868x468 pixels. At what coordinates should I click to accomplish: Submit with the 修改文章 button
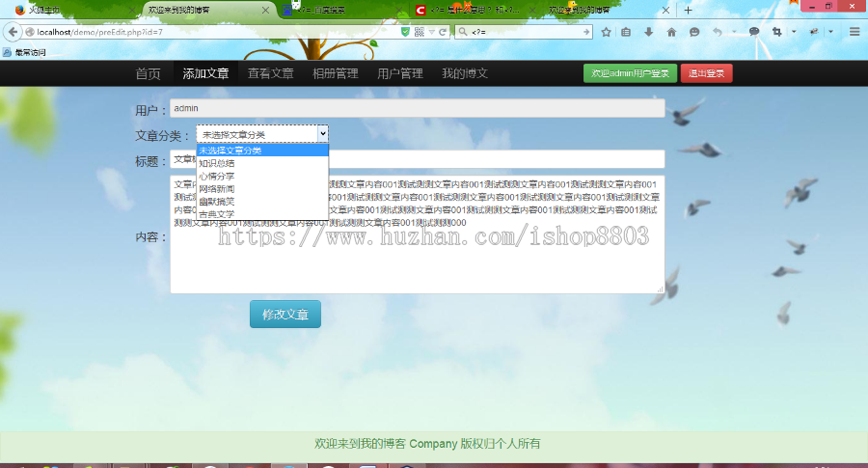(x=285, y=314)
